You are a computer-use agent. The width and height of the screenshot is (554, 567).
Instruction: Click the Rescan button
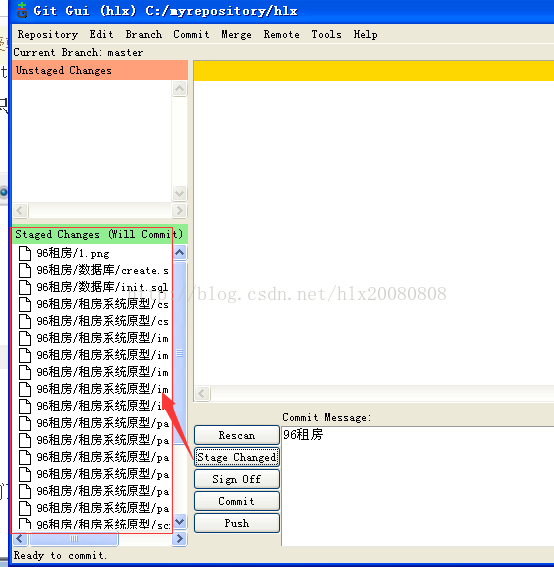point(237,435)
